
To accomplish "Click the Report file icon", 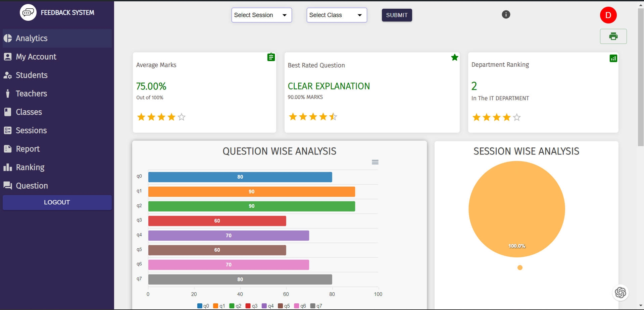I will [x=8, y=149].
